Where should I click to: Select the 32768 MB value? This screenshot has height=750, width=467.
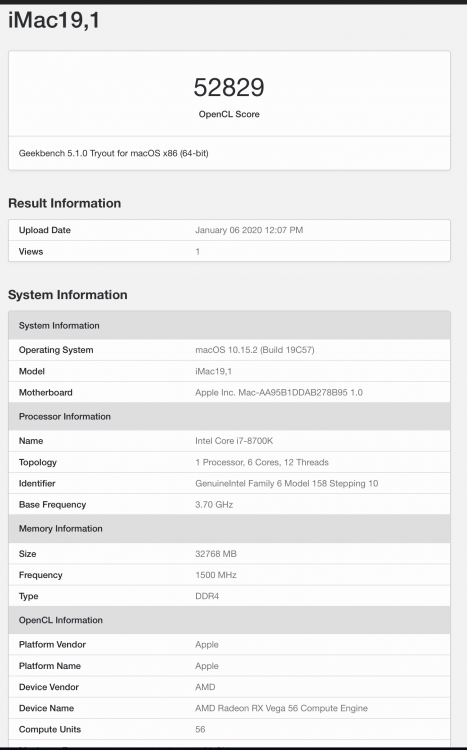tap(216, 554)
